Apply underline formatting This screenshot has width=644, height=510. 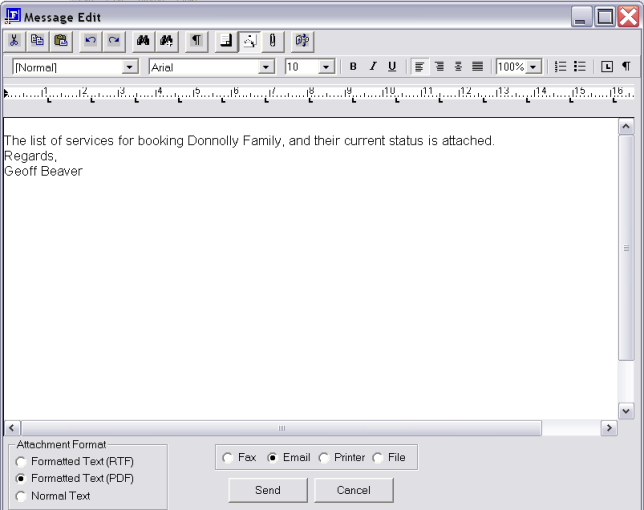pos(392,67)
